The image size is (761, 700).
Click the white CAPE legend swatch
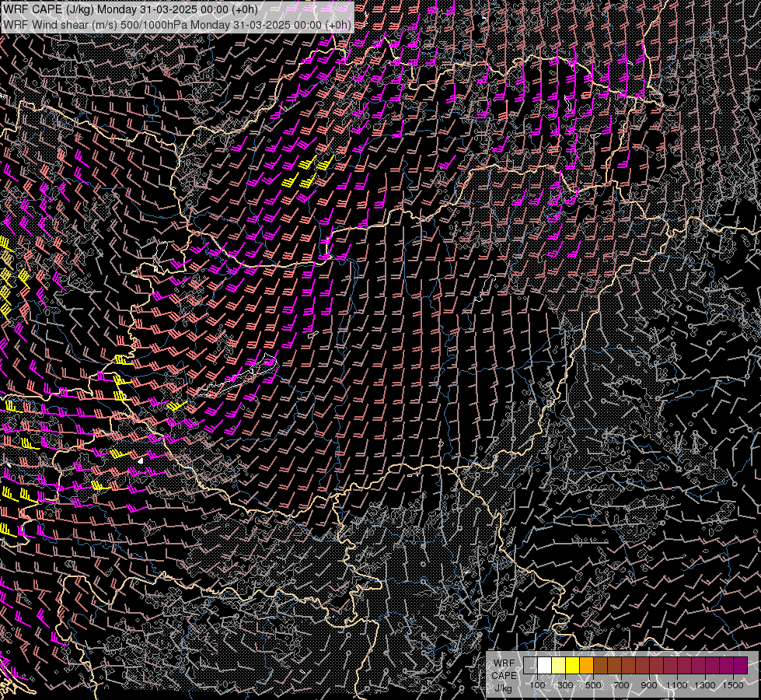[545, 665]
